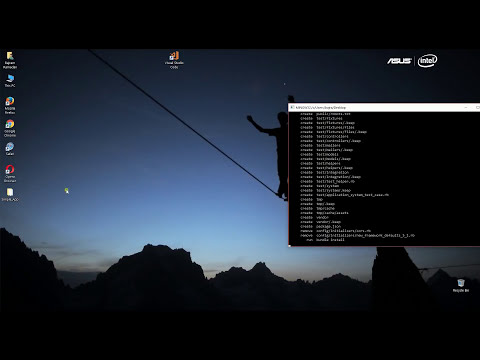
Task: Click the 'remove config/initializers/cors.rb' terminal line
Action: (x=335, y=231)
